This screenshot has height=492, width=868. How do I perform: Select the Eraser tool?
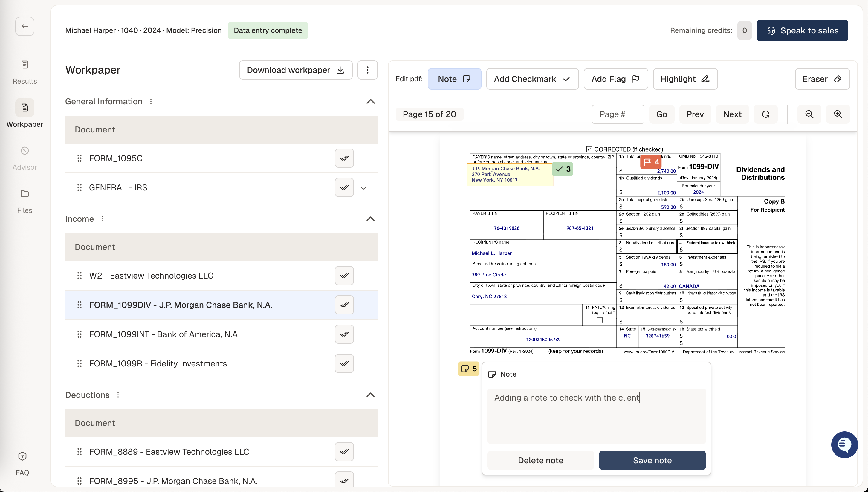coord(822,79)
